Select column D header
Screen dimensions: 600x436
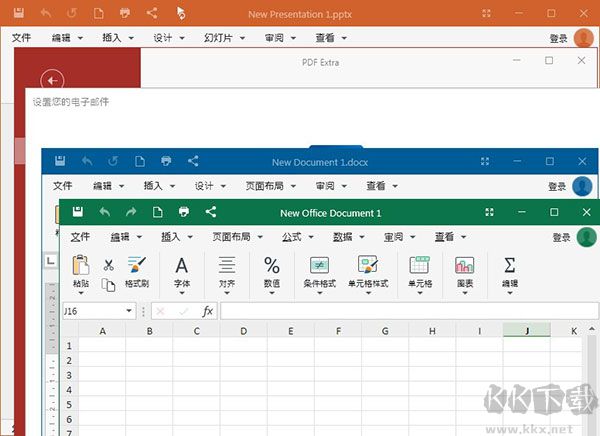[243, 331]
